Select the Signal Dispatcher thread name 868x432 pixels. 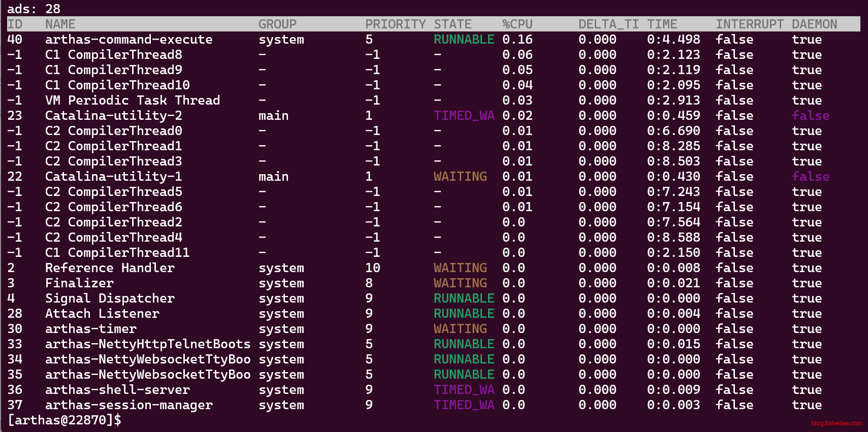[x=110, y=298]
